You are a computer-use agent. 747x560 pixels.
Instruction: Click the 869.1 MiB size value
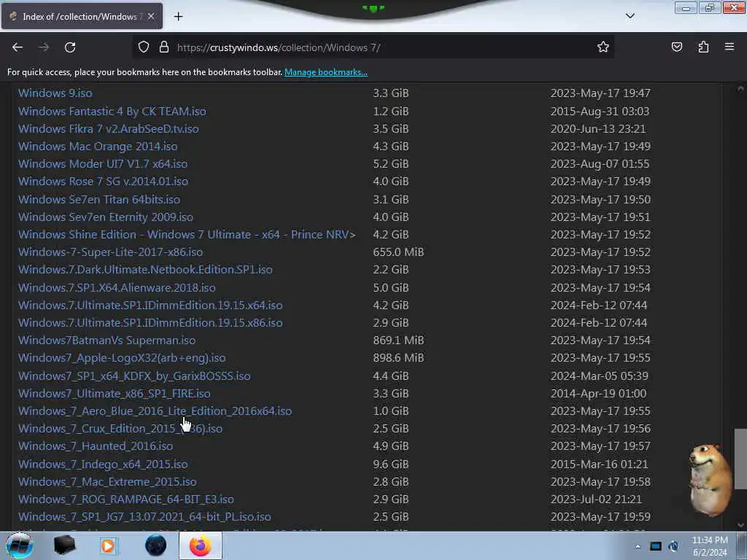tap(398, 341)
